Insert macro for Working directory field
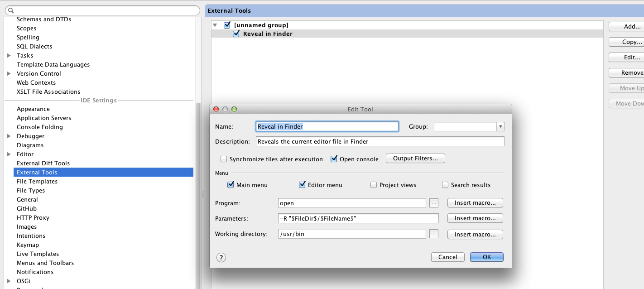This screenshot has height=289, width=644. 475,234
